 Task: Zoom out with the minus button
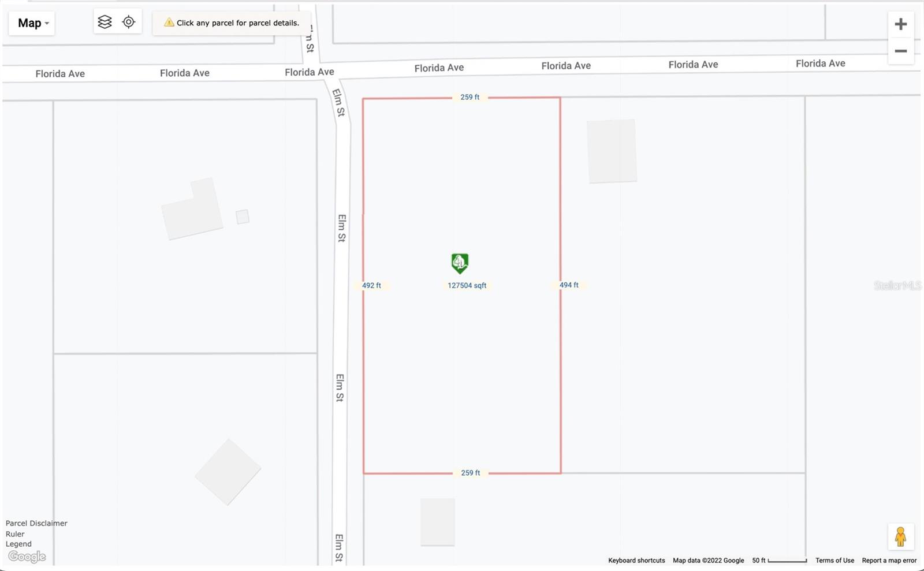[900, 51]
